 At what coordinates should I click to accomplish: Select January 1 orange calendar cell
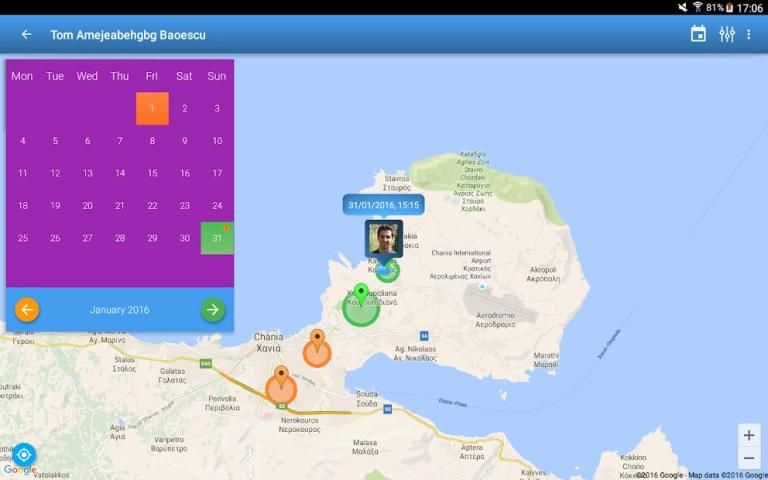coord(152,109)
